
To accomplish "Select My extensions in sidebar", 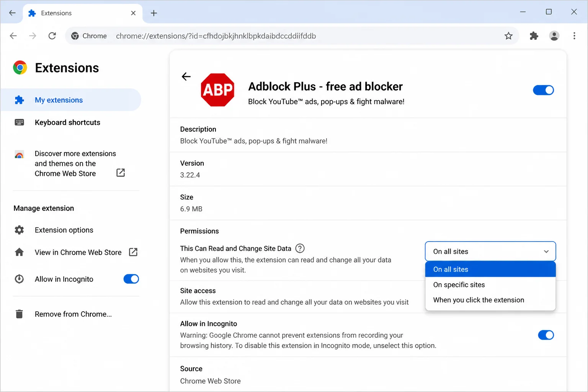I will click(70, 100).
